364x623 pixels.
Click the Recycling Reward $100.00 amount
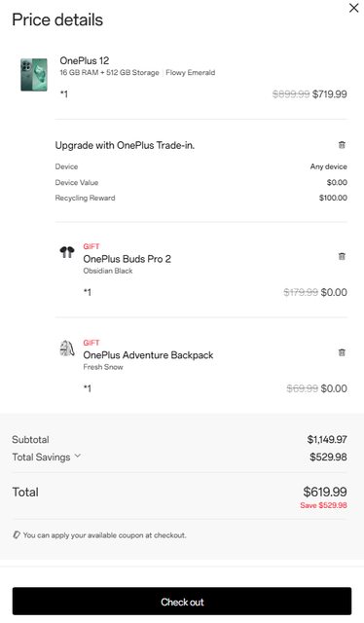pos(333,198)
